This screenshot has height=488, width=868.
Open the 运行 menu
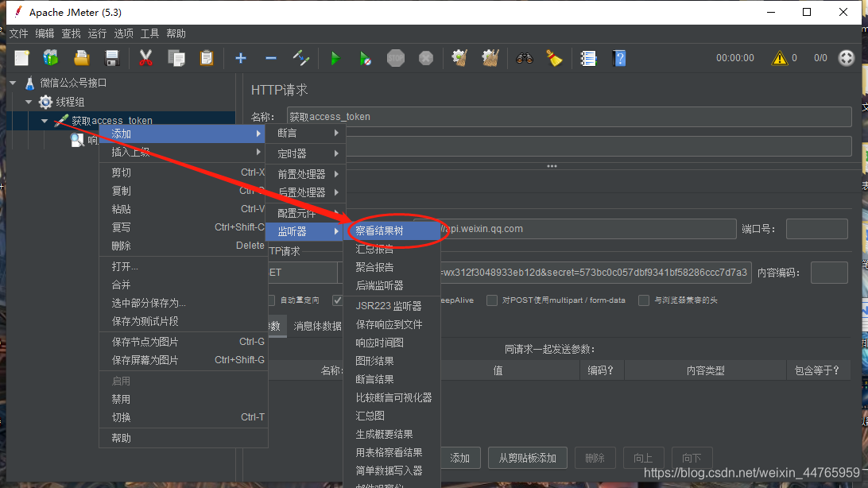(97, 33)
